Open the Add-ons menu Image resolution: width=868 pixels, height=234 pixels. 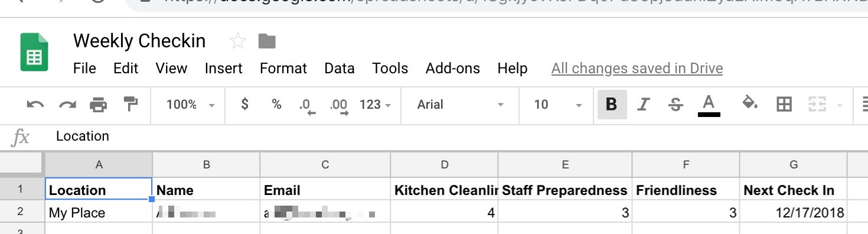click(453, 69)
